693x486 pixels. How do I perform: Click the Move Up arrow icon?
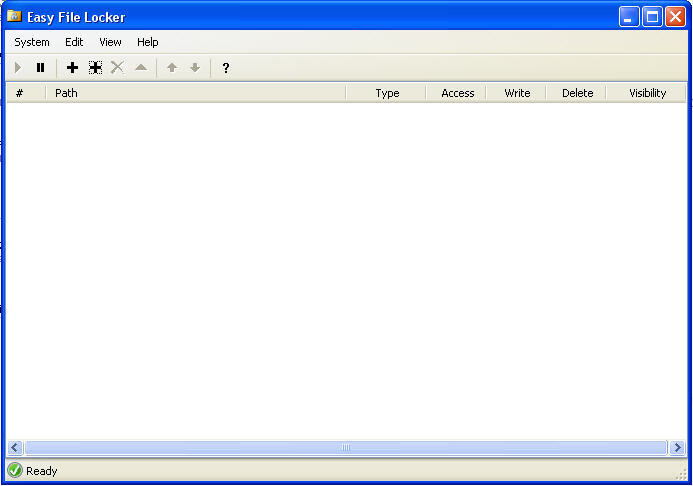click(x=172, y=68)
